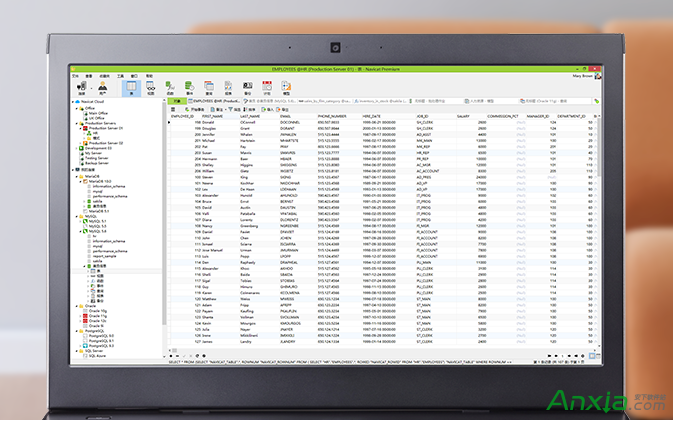Select the Backup button in the toolbar
Screen dimensions: 673x421
tap(248, 88)
